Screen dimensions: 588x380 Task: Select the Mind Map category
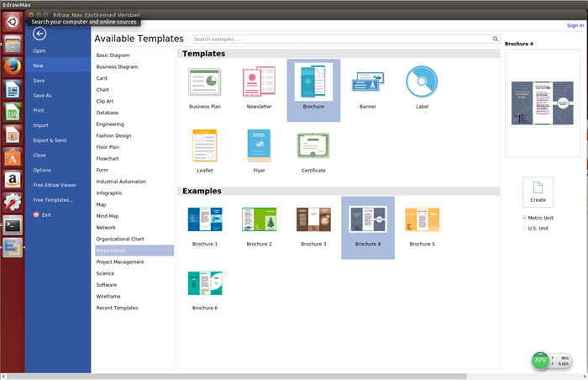(x=134, y=216)
